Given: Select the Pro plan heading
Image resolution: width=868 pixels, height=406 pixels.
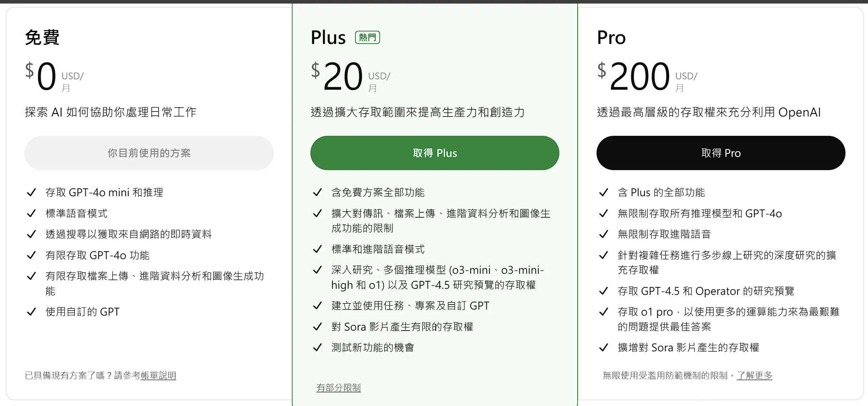Looking at the screenshot, I should point(611,37).
